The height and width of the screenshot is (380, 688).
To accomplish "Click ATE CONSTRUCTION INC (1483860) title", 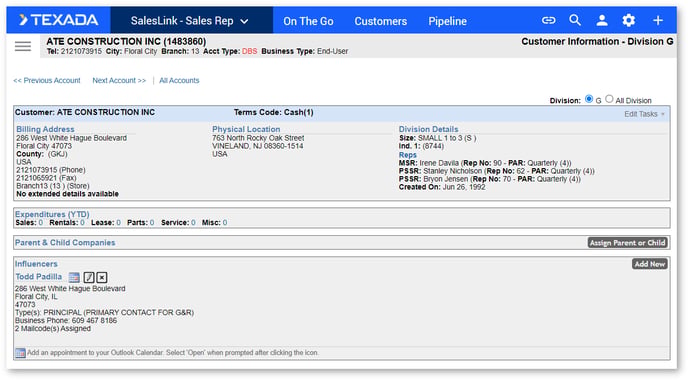I will pyautogui.click(x=126, y=41).
